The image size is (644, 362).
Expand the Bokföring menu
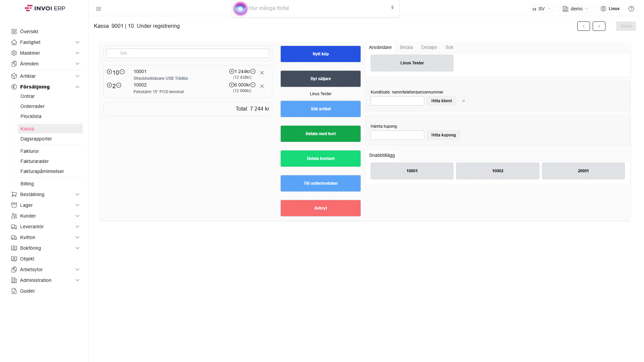point(46,248)
